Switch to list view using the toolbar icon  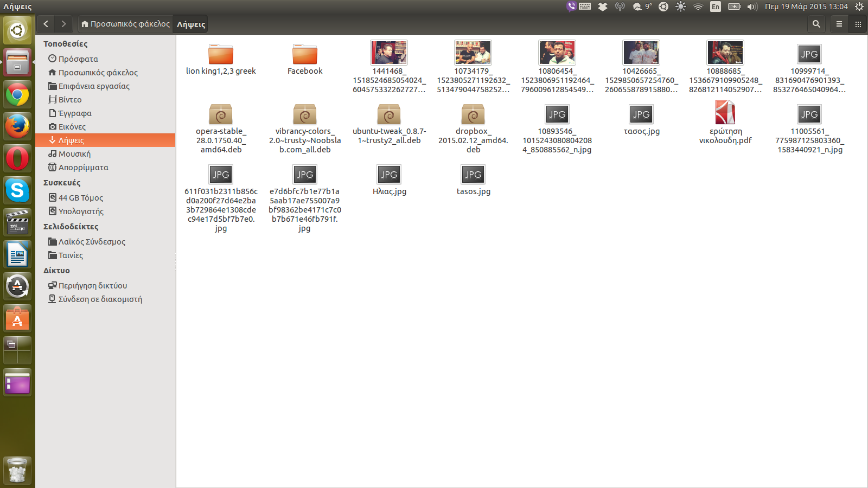839,24
